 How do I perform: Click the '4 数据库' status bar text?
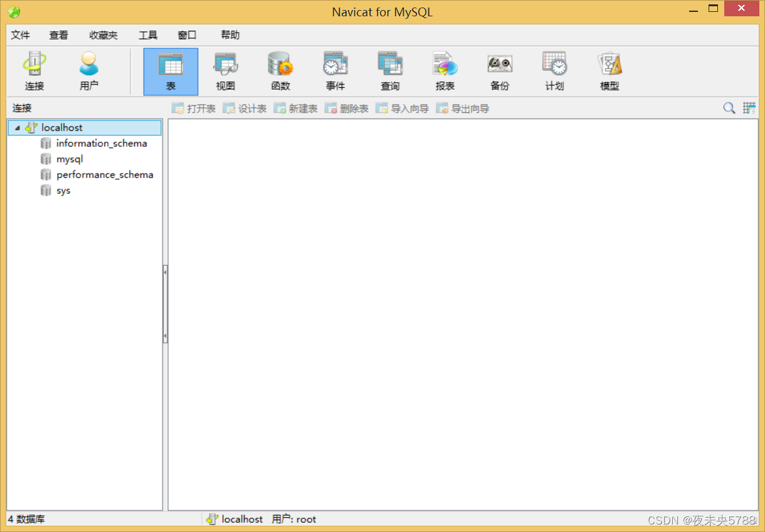[26, 519]
